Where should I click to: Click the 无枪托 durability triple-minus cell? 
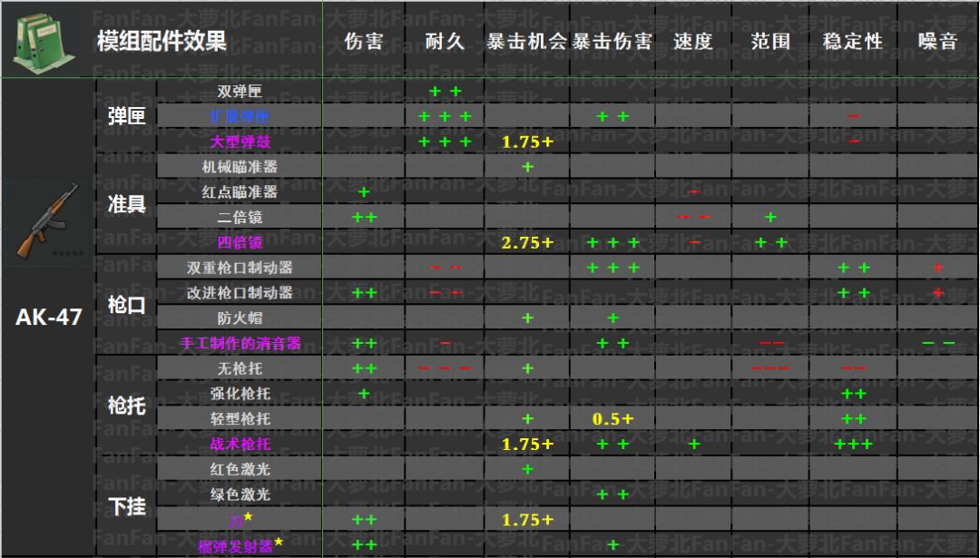click(x=445, y=368)
